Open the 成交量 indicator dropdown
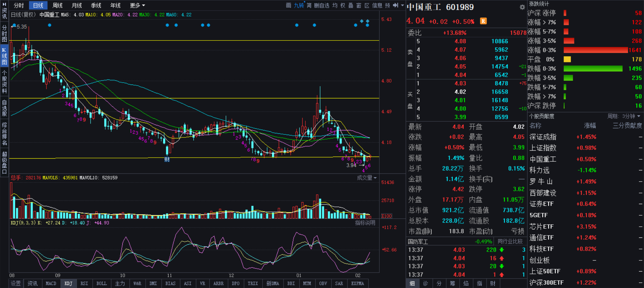Viewport: 644px width, 288px height. 367,178
